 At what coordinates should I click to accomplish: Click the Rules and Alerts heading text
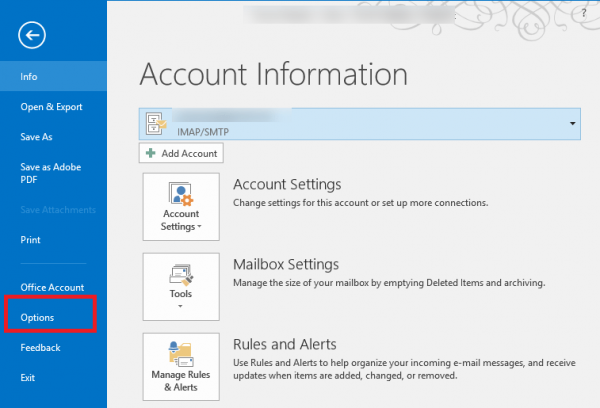tap(285, 344)
